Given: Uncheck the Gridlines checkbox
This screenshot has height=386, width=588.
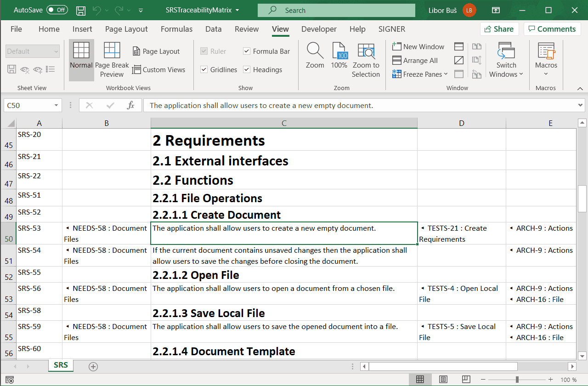Looking at the screenshot, I should click(x=204, y=70).
